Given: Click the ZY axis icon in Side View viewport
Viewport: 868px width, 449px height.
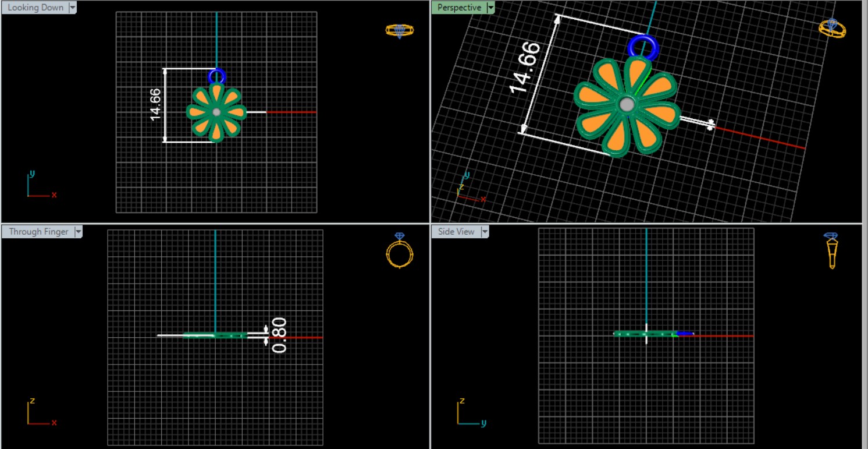Looking at the screenshot, I should point(470,412).
